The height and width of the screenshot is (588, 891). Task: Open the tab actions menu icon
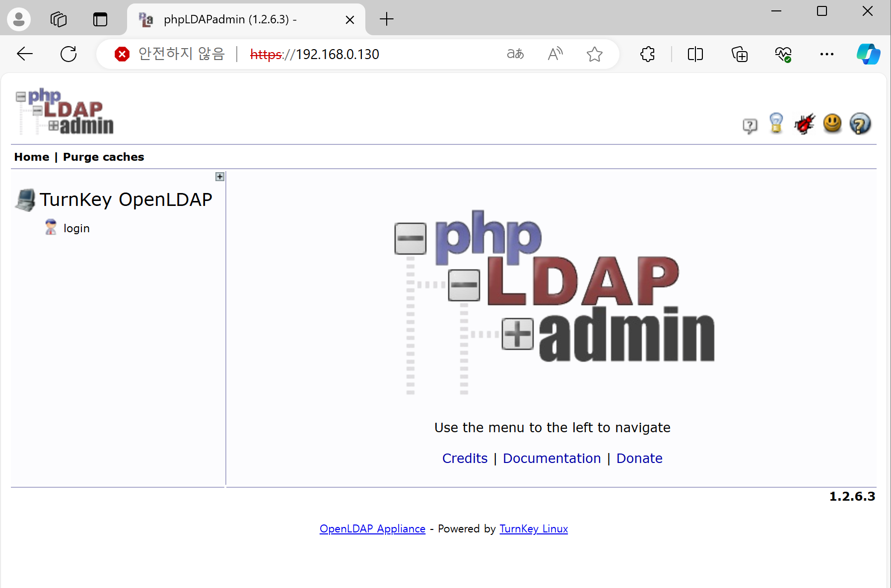coord(100,19)
